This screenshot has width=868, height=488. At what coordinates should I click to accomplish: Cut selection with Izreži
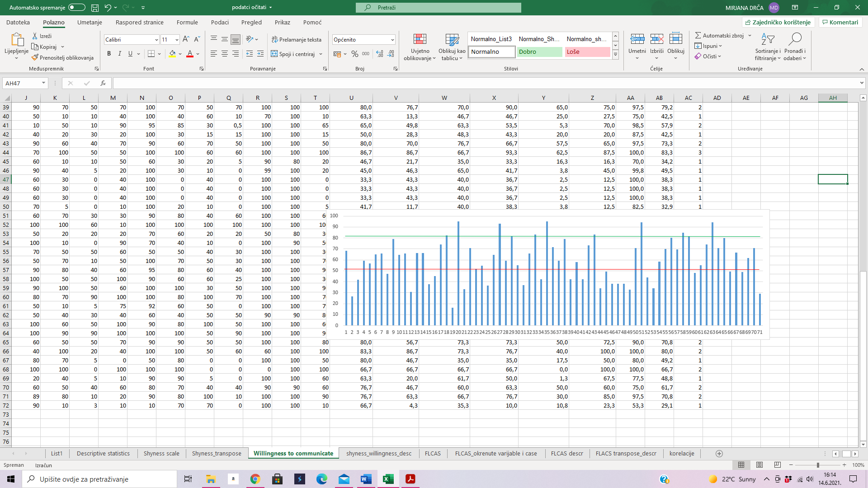tap(42, 36)
